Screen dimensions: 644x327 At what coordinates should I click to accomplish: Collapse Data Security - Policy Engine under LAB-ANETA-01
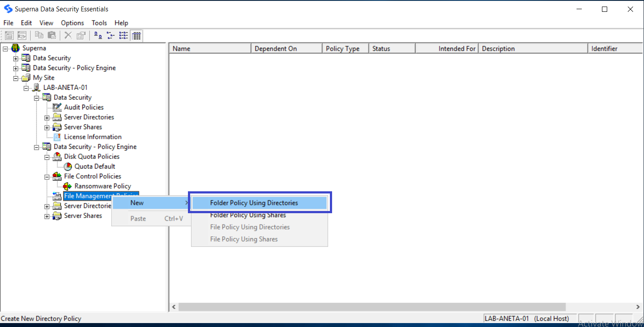pyautogui.click(x=36, y=147)
